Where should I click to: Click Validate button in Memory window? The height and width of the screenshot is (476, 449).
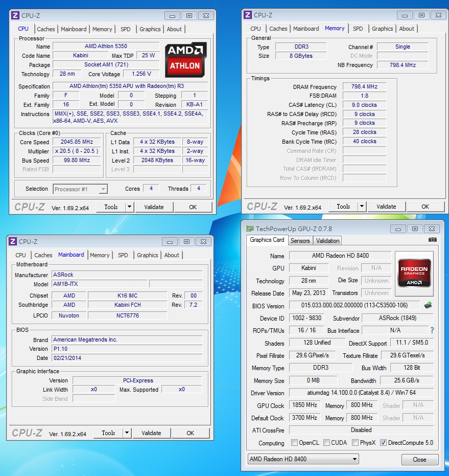coord(386,207)
